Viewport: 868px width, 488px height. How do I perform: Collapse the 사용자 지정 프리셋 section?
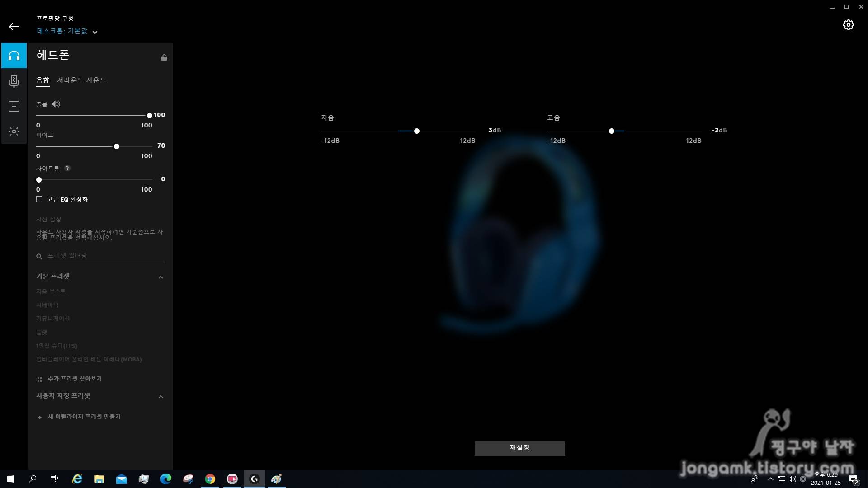pos(161,396)
